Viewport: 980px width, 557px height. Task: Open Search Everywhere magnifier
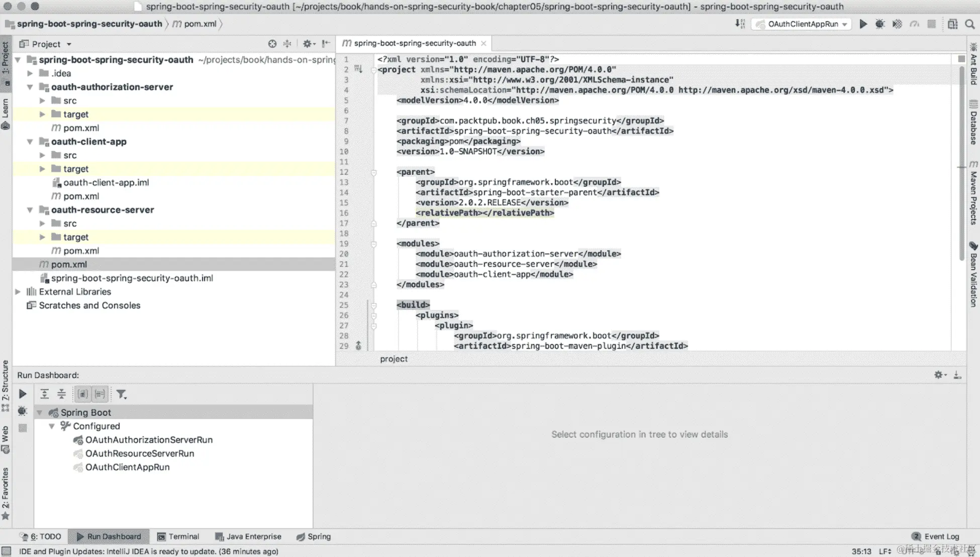[970, 24]
